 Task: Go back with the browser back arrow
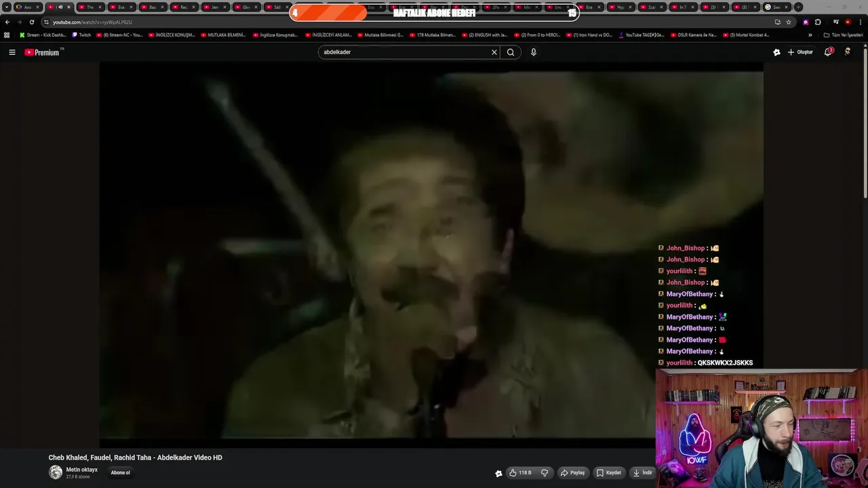coord(7,22)
